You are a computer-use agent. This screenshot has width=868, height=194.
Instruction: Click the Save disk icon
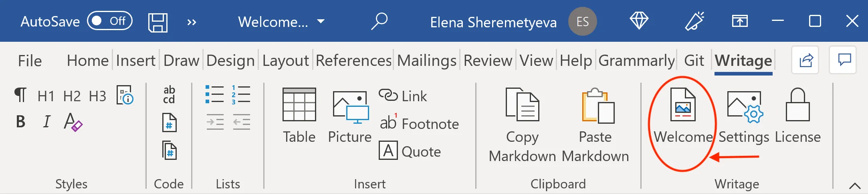point(157,22)
